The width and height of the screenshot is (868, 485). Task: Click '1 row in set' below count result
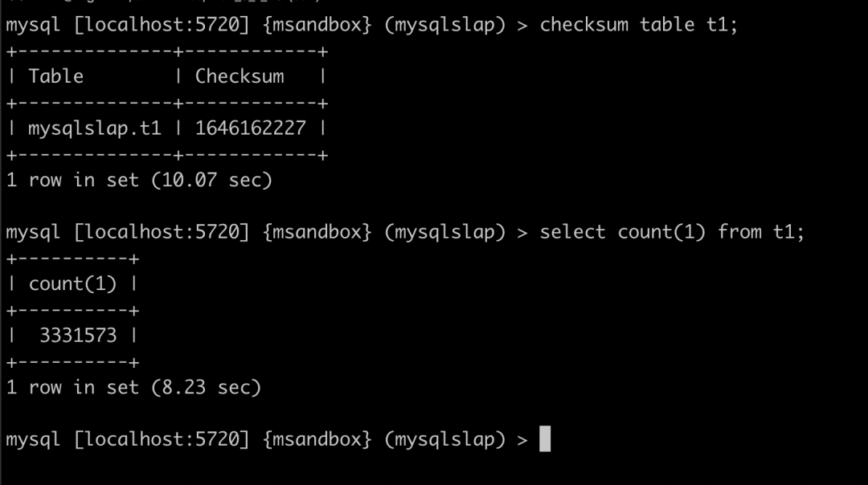point(73,387)
